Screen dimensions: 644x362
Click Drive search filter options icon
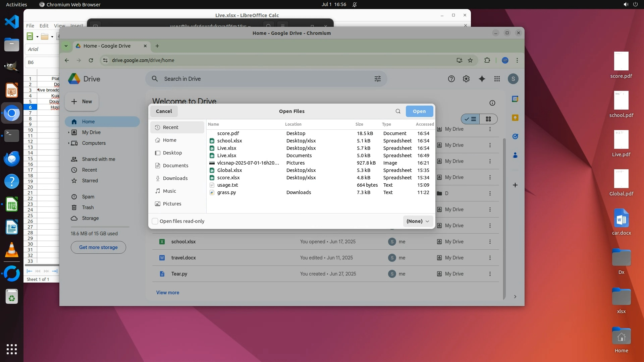pyautogui.click(x=378, y=79)
